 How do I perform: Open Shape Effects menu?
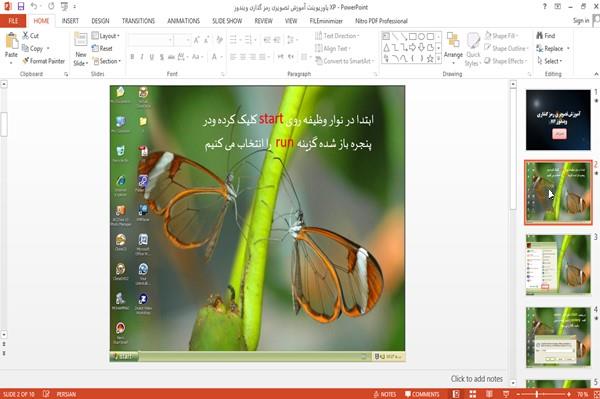pos(505,61)
